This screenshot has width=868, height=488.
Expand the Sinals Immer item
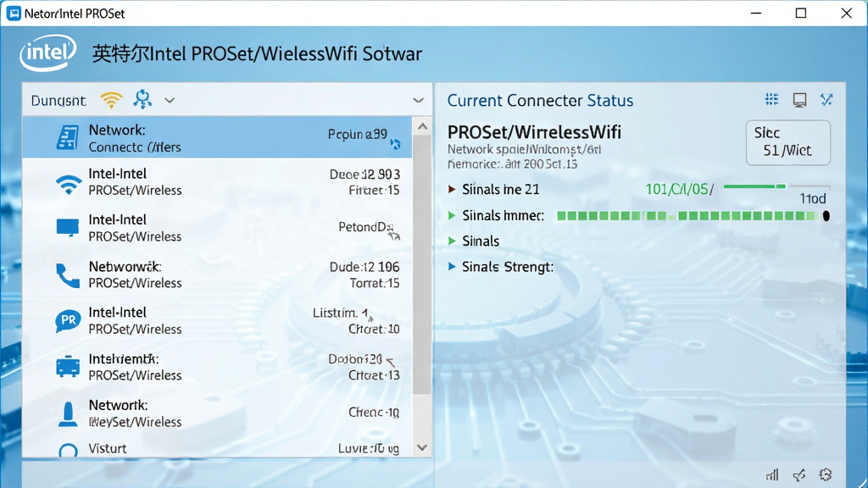pos(452,215)
